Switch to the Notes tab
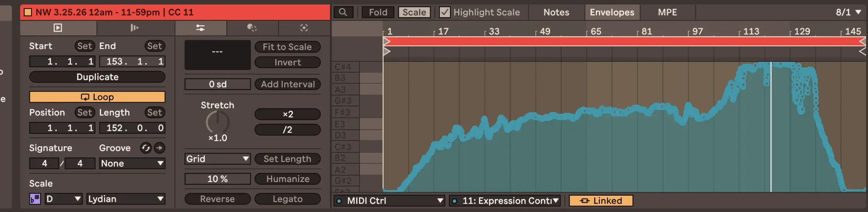868x212 pixels. [556, 12]
